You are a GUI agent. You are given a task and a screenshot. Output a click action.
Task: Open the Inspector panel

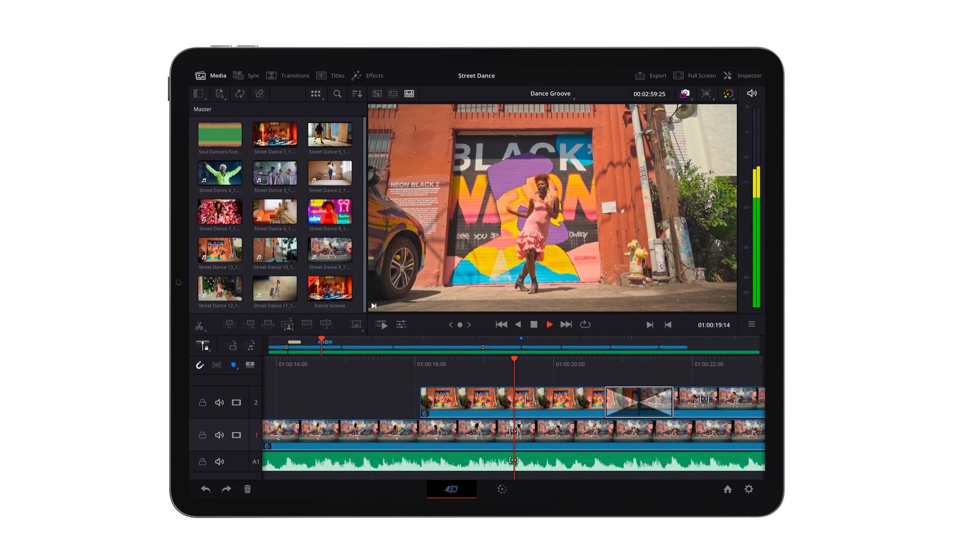[x=743, y=76]
